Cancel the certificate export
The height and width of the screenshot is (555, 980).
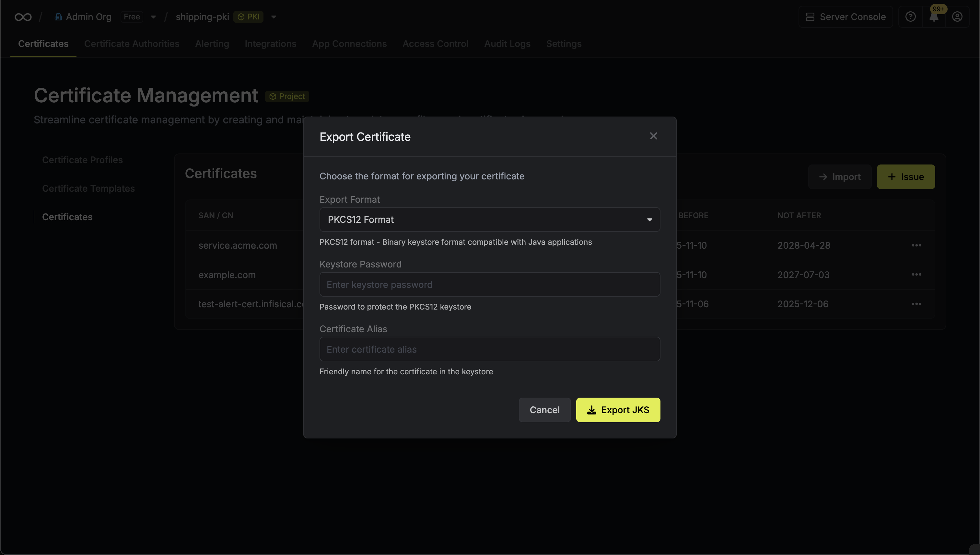click(x=544, y=410)
